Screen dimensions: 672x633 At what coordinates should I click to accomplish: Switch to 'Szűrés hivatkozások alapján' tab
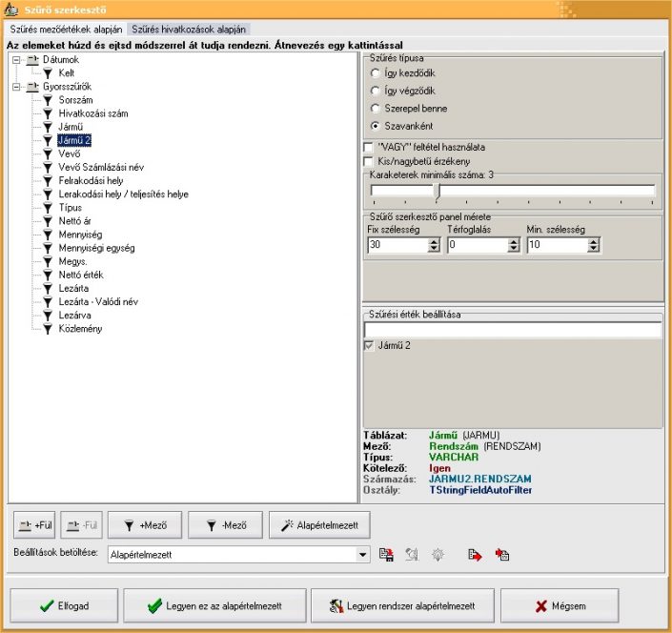click(189, 30)
